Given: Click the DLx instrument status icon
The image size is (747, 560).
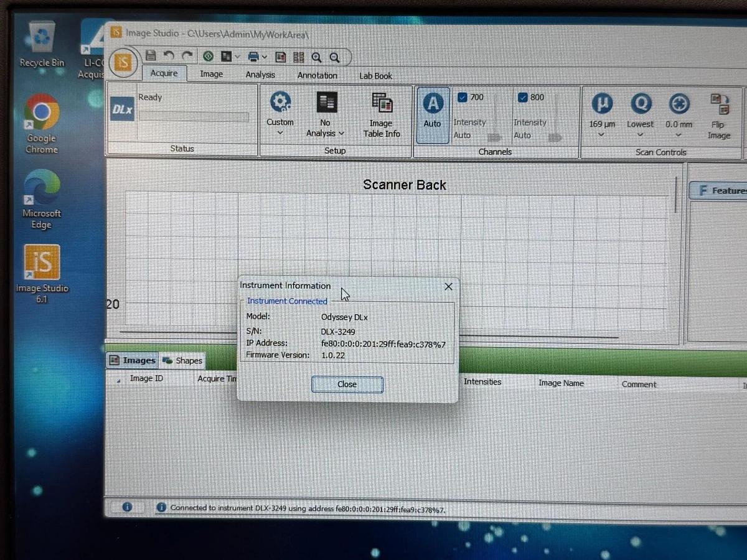Looking at the screenshot, I should 123,109.
